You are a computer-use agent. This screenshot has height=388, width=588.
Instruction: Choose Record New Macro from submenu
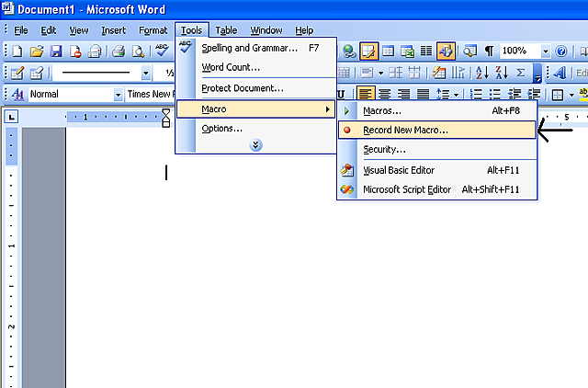[437, 130]
